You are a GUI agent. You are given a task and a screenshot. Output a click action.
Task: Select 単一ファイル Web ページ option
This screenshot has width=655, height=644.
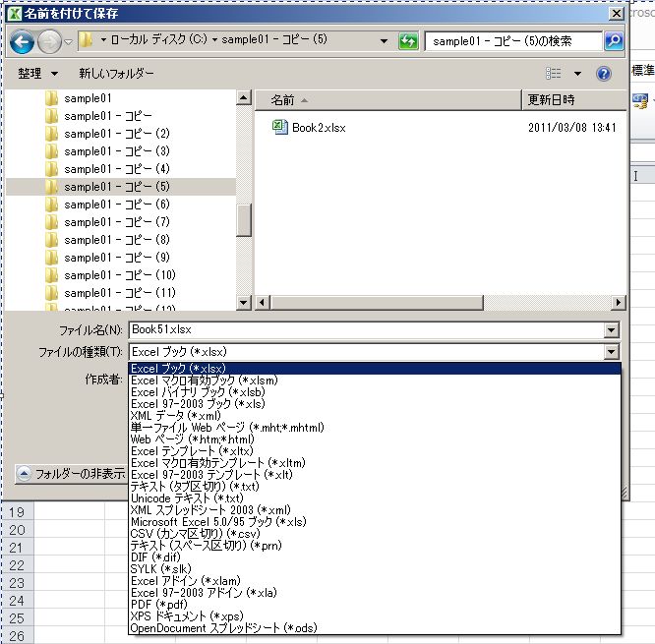tap(375, 428)
